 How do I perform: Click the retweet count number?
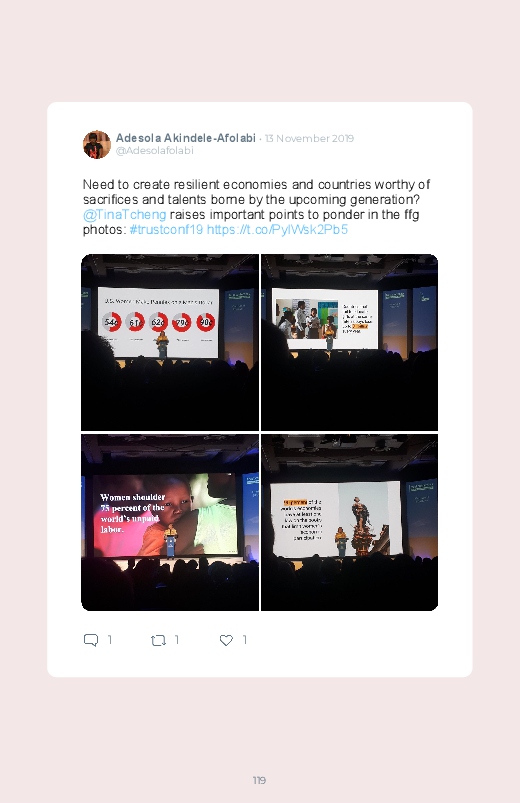coord(177,640)
